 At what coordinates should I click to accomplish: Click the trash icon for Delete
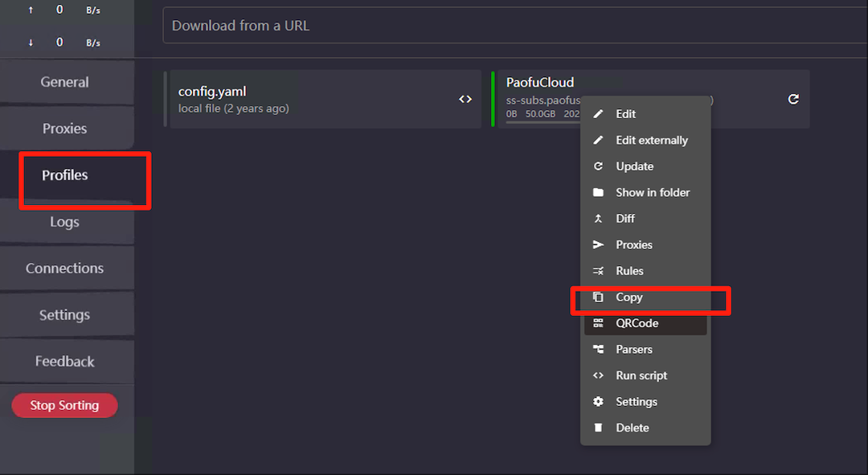pyautogui.click(x=598, y=428)
